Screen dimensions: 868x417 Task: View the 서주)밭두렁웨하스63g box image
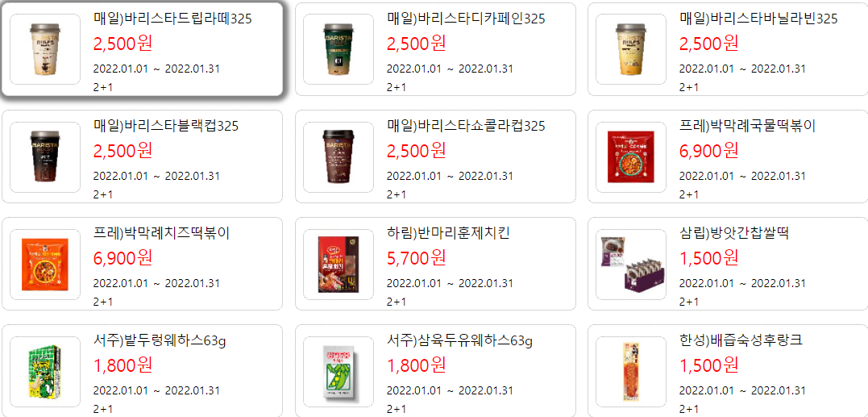tap(45, 372)
